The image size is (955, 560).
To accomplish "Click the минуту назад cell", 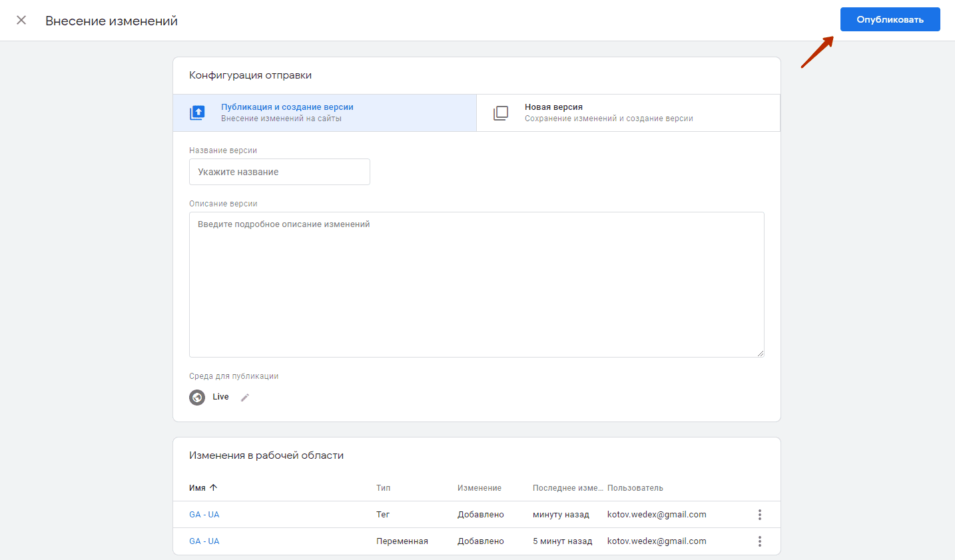I will tap(561, 515).
